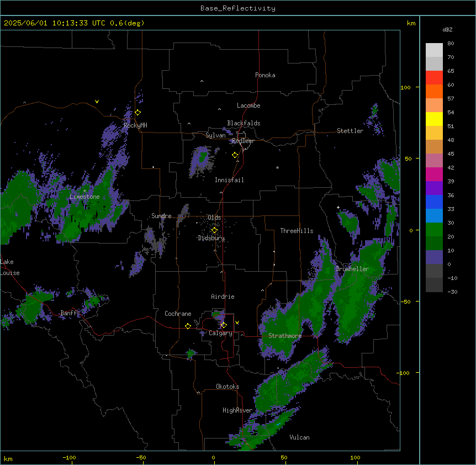Click the white plus marker north of Drumheller
The image size is (476, 465).
point(338,207)
